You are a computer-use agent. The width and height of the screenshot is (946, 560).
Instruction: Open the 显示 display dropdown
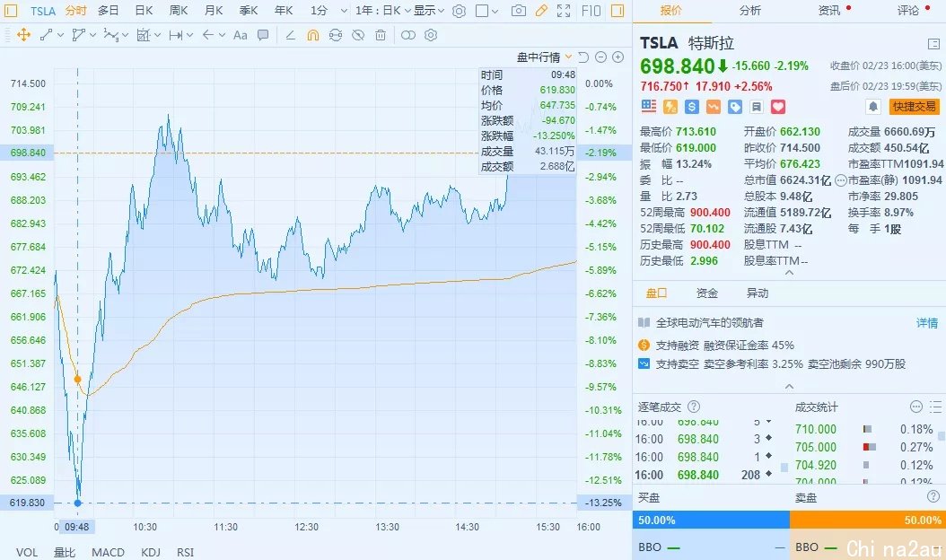[x=428, y=11]
